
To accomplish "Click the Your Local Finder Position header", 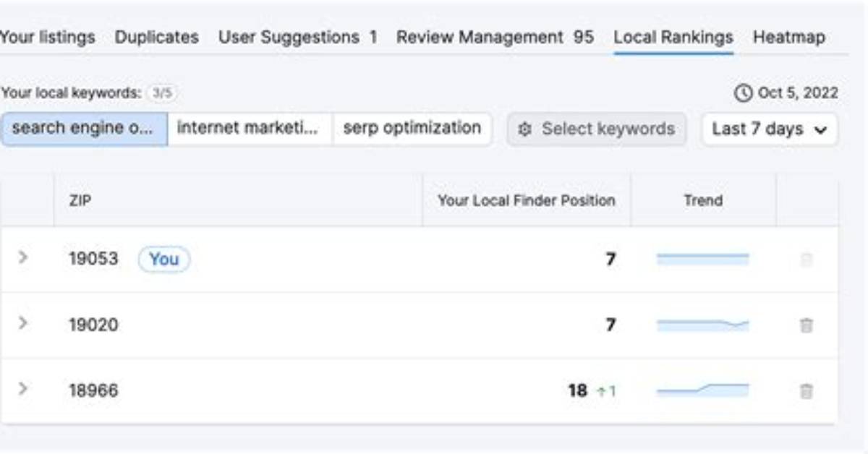I will click(x=527, y=201).
